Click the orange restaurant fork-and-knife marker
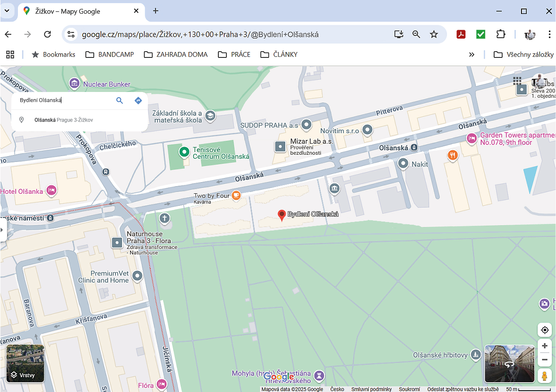The image size is (556, 392). (453, 155)
